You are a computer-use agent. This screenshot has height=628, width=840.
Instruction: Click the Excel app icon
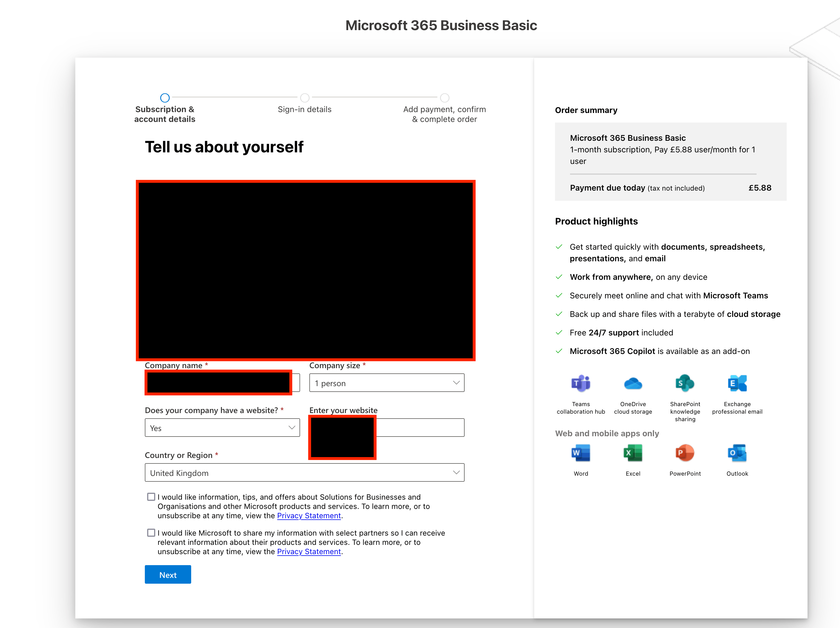pyautogui.click(x=633, y=453)
